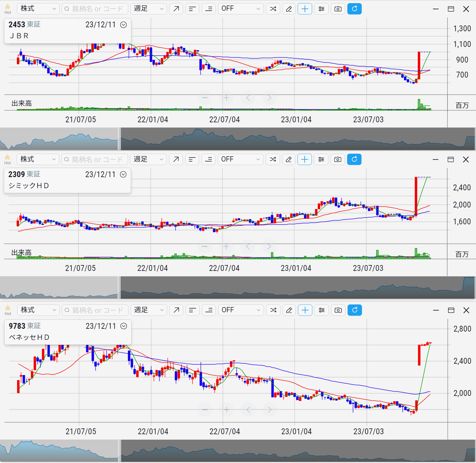Open the 週足 timeframe dropdown in the シミックHD chart

(148, 159)
